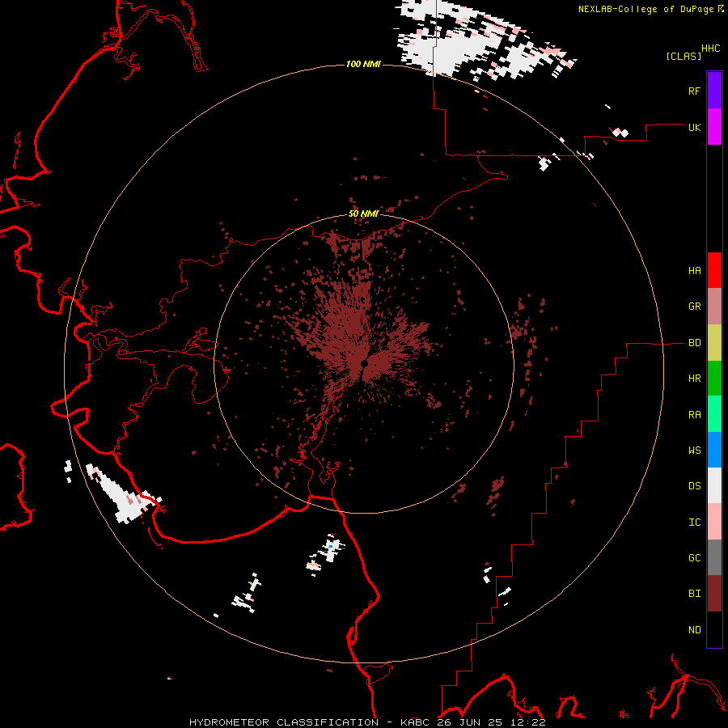Click the BD yellow legend swatch
This screenshot has height=728, width=728.
tap(714, 343)
